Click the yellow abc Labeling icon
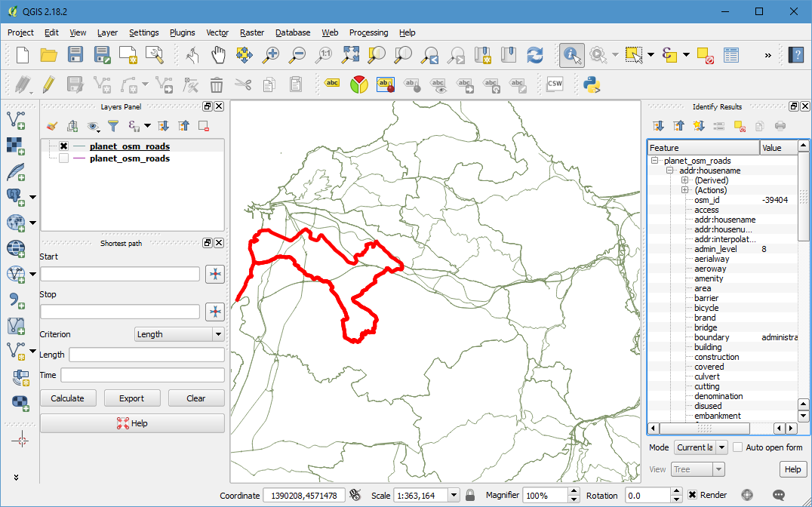 click(332, 83)
